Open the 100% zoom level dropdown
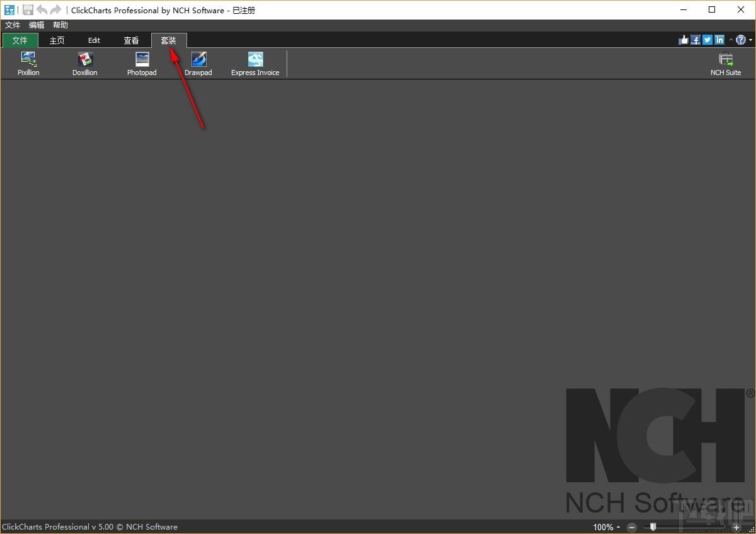This screenshot has height=534, width=756. coord(607,527)
